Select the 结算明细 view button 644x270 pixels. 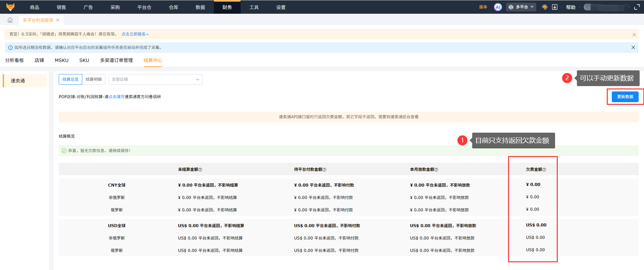[x=94, y=79]
